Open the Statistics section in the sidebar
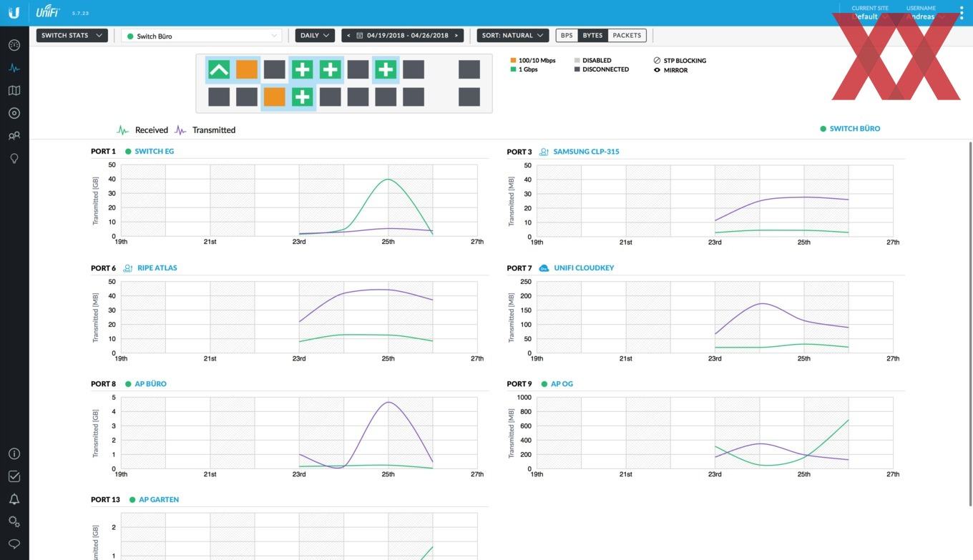 [x=14, y=68]
